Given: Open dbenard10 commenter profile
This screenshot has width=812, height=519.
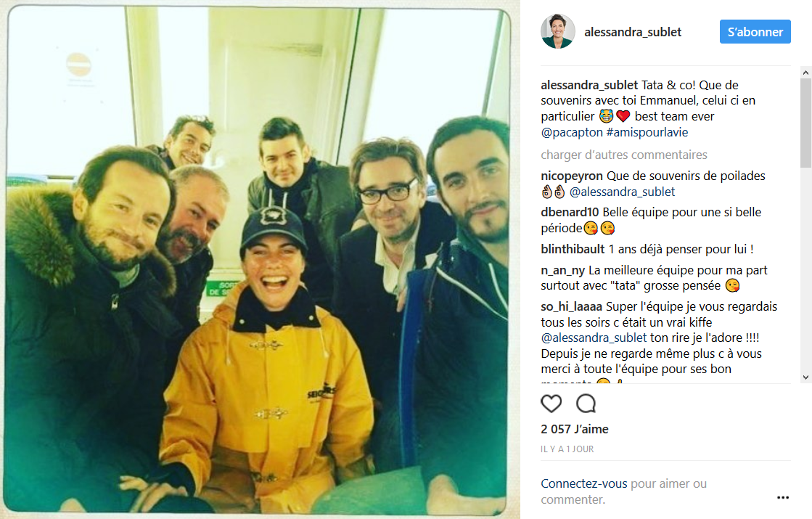Looking at the screenshot, I should [x=570, y=212].
